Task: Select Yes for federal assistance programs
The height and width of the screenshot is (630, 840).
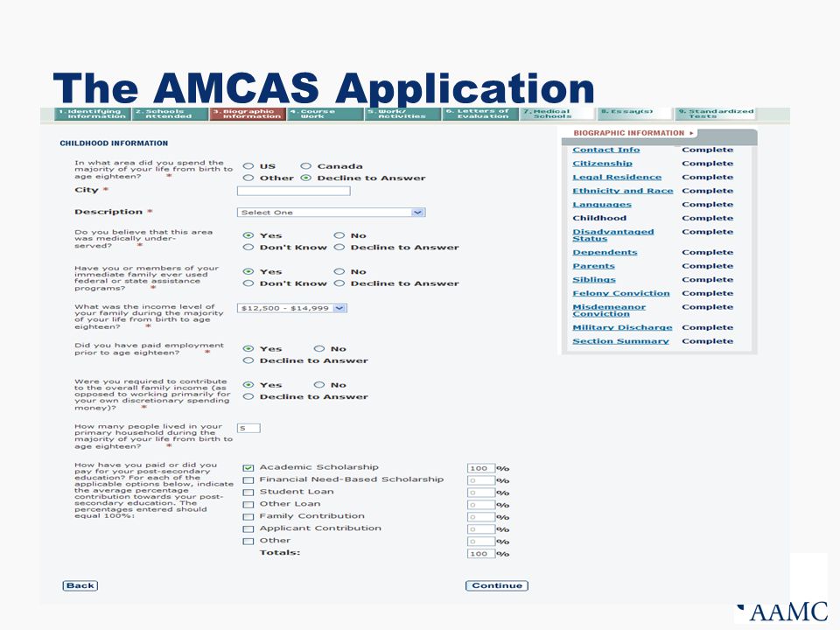Action: (x=248, y=271)
